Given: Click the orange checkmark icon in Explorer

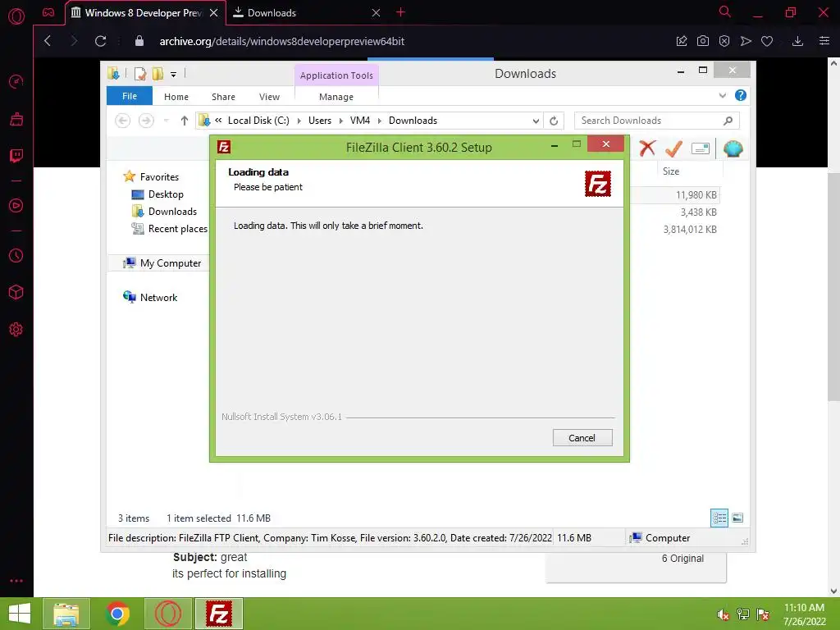Looking at the screenshot, I should click(673, 148).
